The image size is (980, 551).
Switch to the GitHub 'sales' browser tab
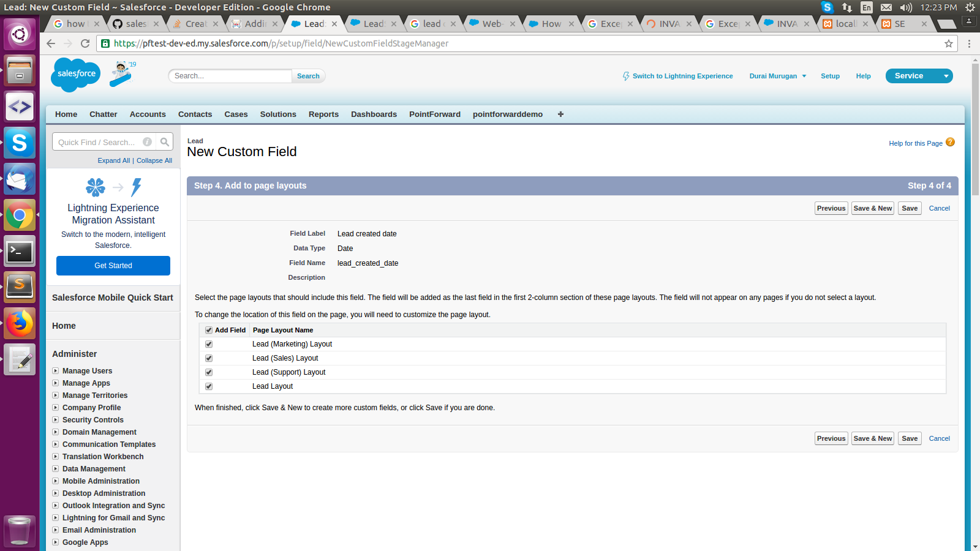pyautogui.click(x=136, y=24)
